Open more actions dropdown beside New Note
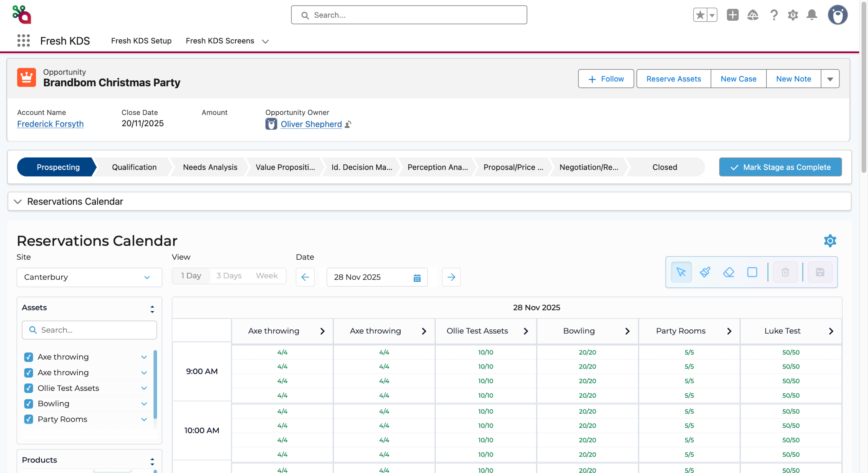868x473 pixels. (x=830, y=79)
